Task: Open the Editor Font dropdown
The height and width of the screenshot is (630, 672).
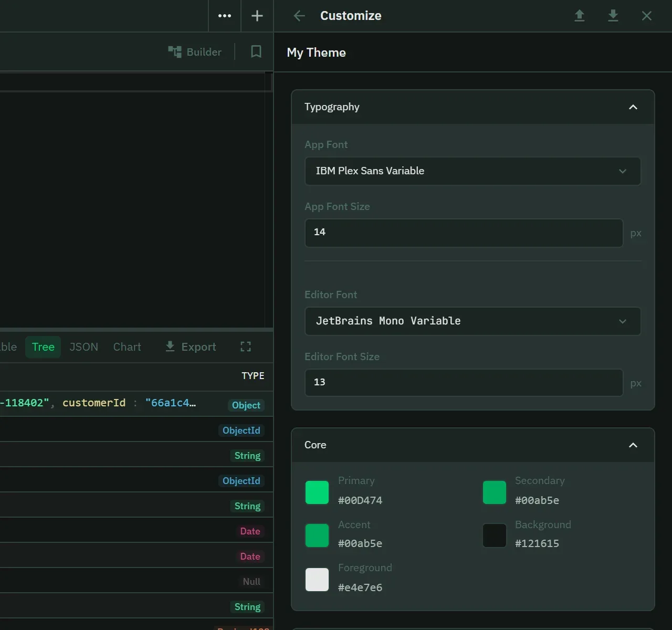Action: pyautogui.click(x=472, y=321)
